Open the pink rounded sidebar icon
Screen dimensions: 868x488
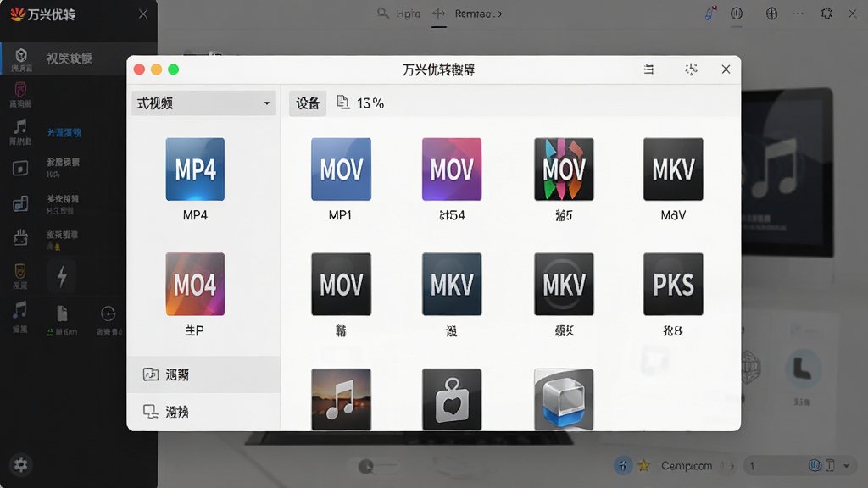(x=20, y=89)
